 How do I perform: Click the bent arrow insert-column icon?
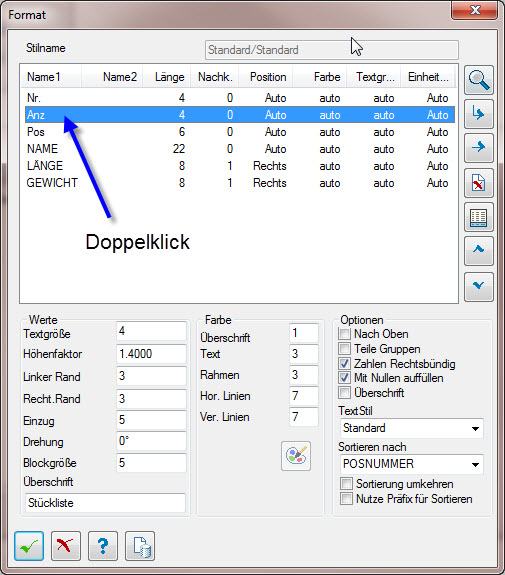tap(479, 114)
